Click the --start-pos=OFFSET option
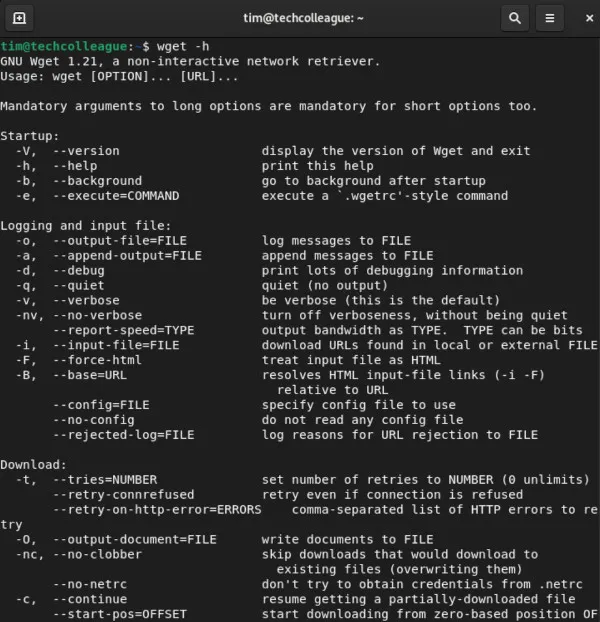 120,614
